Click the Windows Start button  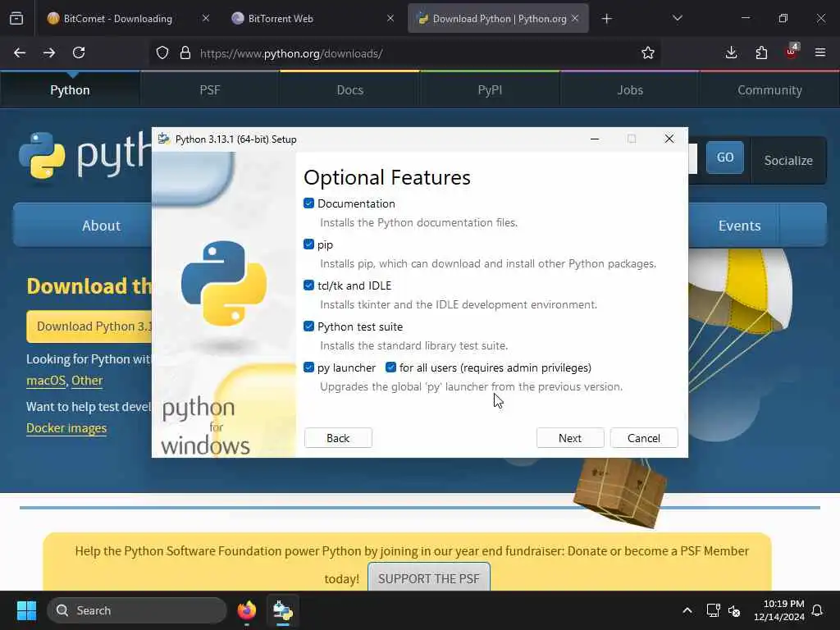tap(26, 610)
